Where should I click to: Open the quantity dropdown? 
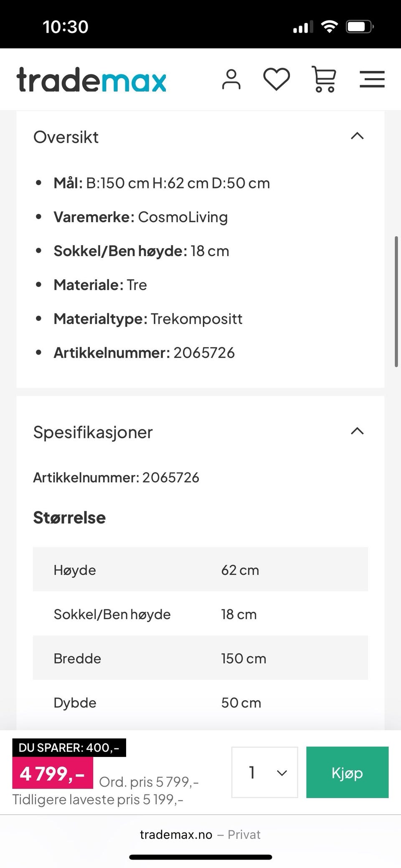(264, 772)
